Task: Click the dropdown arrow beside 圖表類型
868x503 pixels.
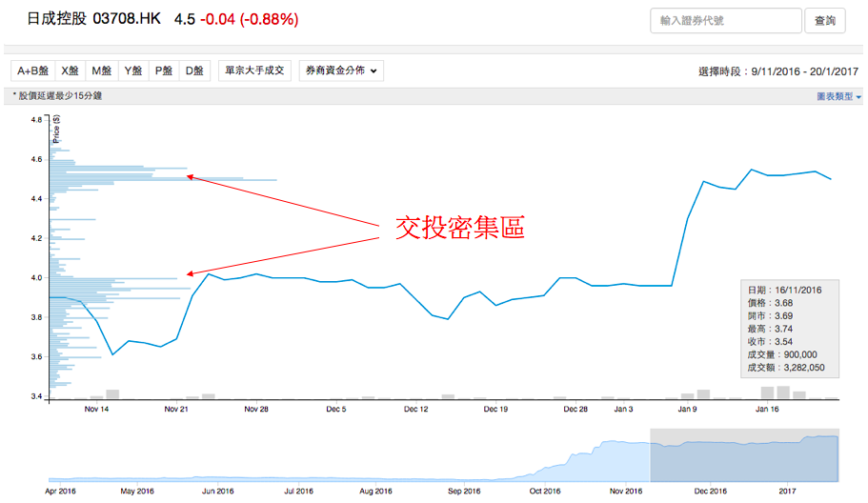Action: [x=858, y=97]
